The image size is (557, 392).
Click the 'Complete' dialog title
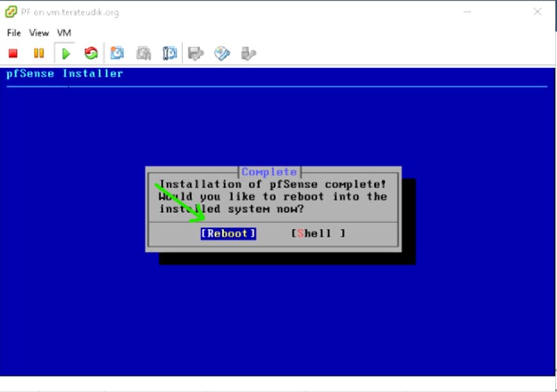tap(269, 172)
